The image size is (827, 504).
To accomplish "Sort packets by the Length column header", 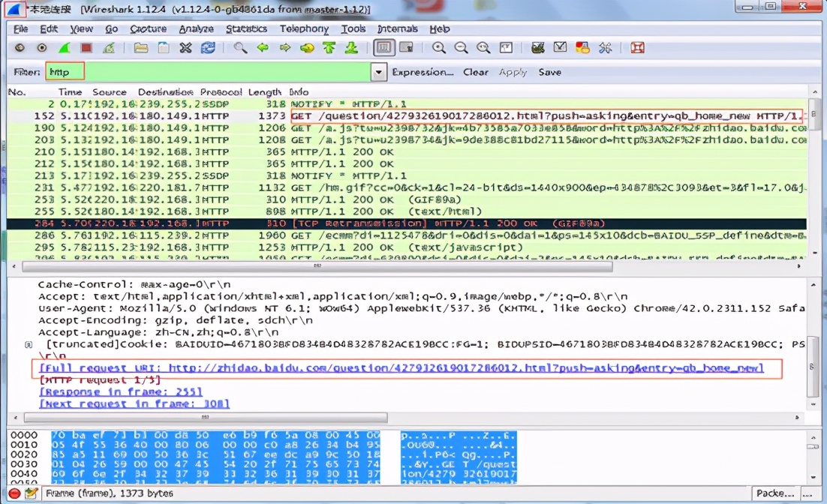I will tap(265, 92).
